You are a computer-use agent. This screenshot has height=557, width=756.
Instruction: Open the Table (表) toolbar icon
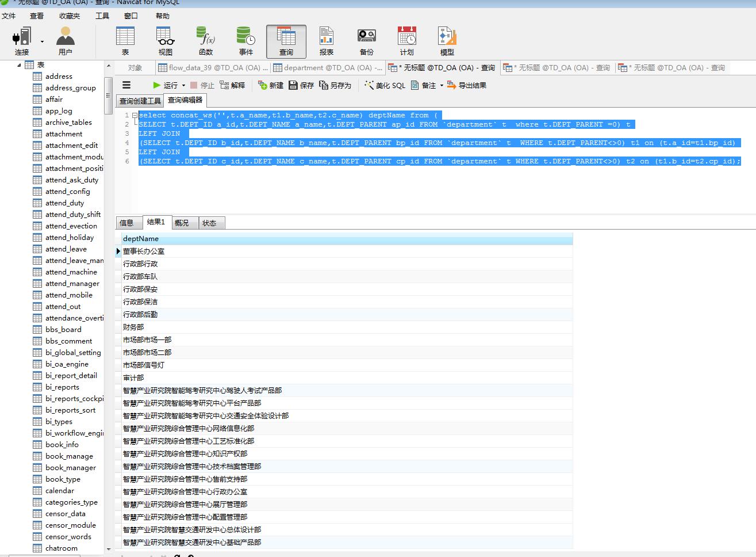(x=125, y=37)
